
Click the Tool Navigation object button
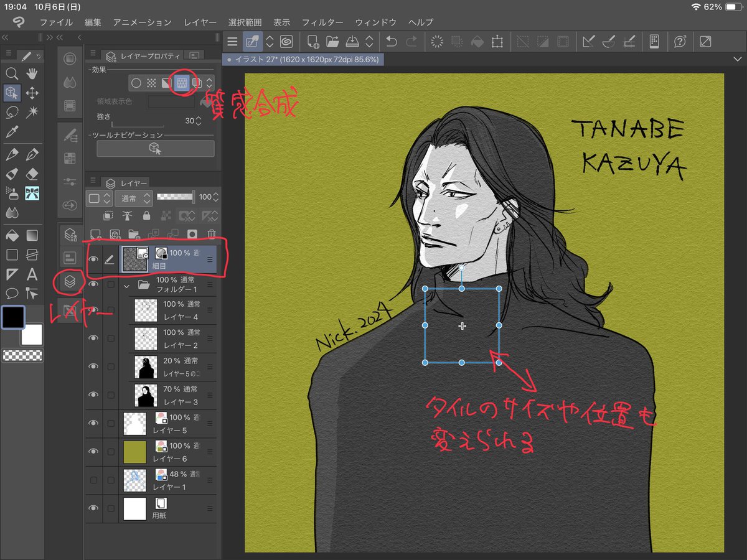[155, 149]
